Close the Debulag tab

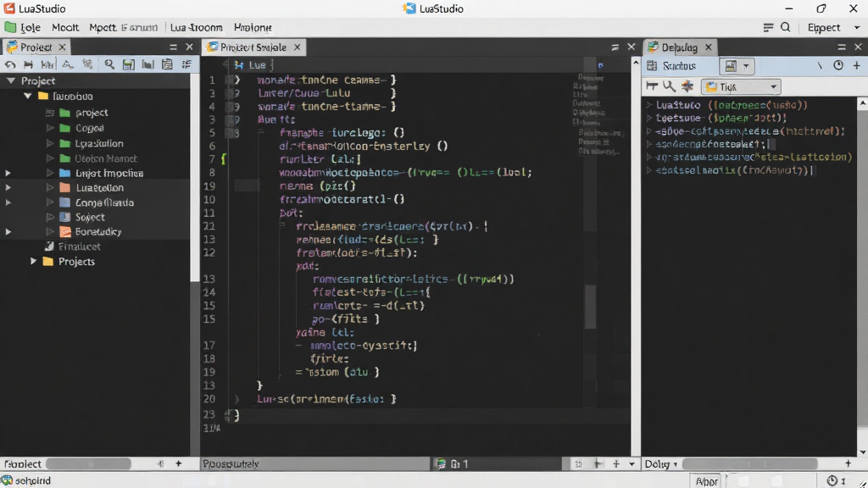[x=709, y=47]
